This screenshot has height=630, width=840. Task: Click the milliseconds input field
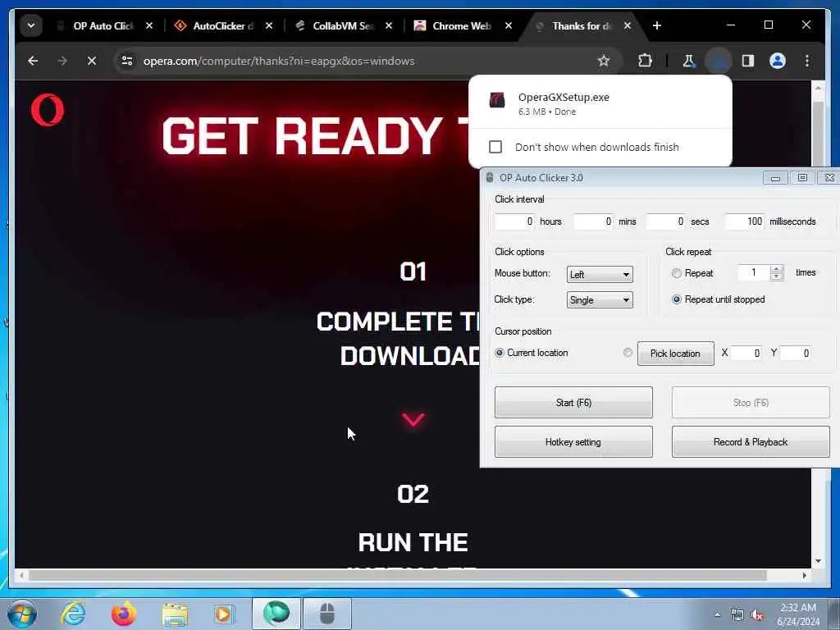coord(744,221)
